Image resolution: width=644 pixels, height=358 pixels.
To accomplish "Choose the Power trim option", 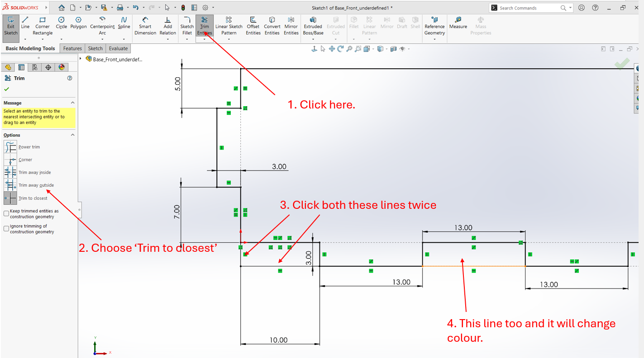I will [x=10, y=147].
